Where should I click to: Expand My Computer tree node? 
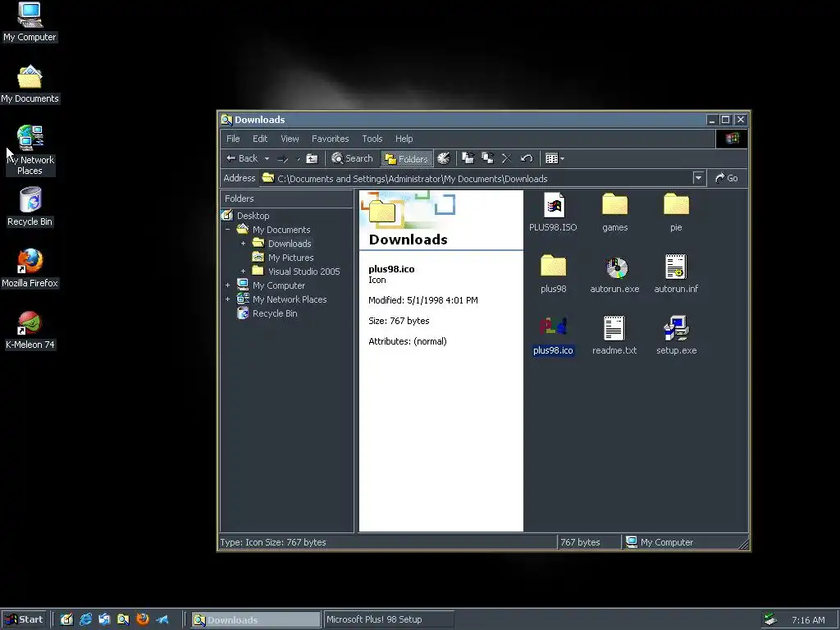pos(228,285)
